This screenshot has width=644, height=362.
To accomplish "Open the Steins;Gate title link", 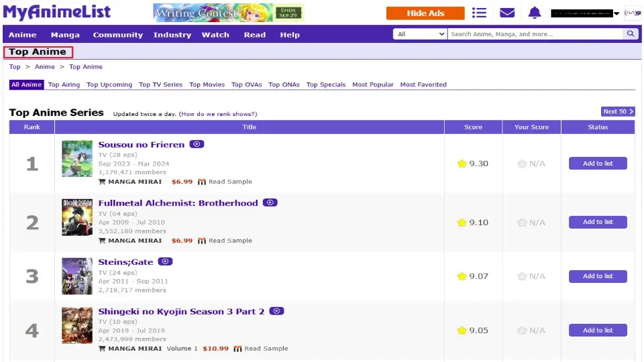I will tap(125, 262).
